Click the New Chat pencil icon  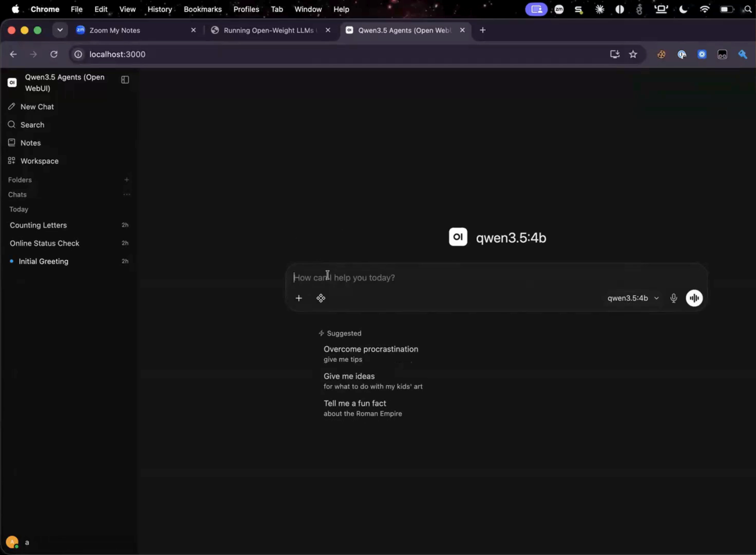pos(12,107)
